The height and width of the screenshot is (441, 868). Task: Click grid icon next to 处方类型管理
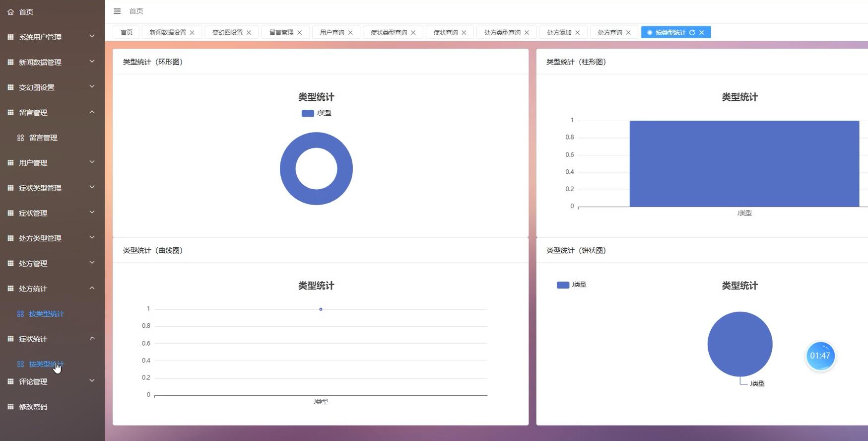pyautogui.click(x=10, y=238)
